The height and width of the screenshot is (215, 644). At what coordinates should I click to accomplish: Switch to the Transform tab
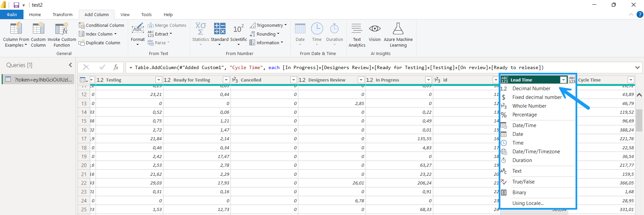pyautogui.click(x=62, y=15)
